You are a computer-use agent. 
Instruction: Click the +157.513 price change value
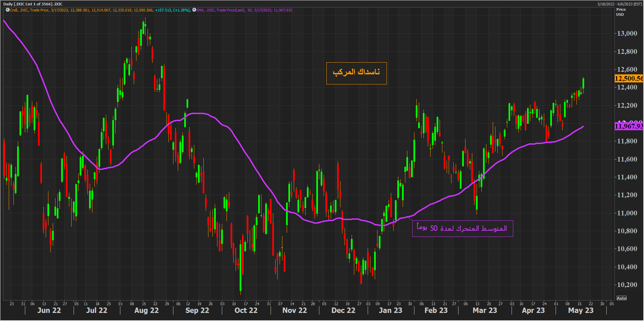coord(163,10)
